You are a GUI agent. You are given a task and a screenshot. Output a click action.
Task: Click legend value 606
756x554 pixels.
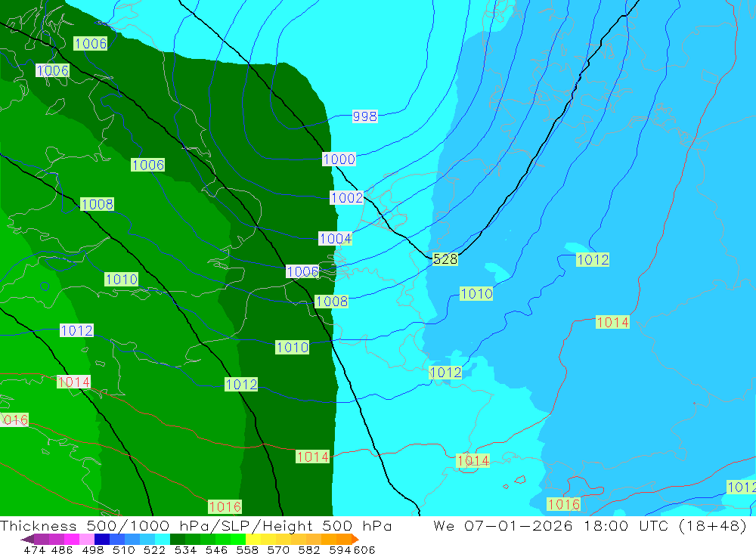click(364, 550)
